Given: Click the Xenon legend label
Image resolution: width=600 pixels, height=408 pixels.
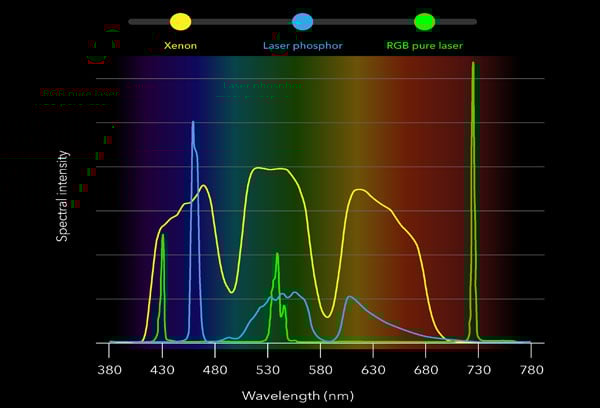Looking at the screenshot, I should [x=180, y=46].
